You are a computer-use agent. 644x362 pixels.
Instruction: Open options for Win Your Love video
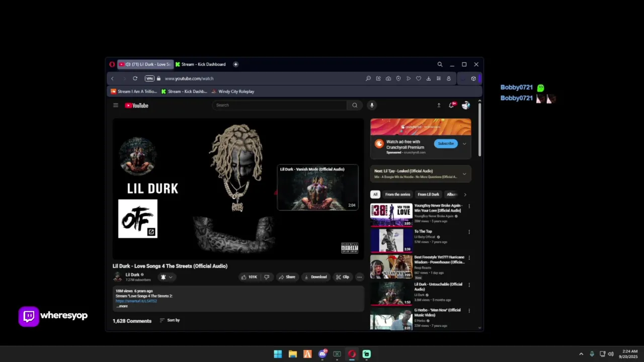tap(469, 206)
